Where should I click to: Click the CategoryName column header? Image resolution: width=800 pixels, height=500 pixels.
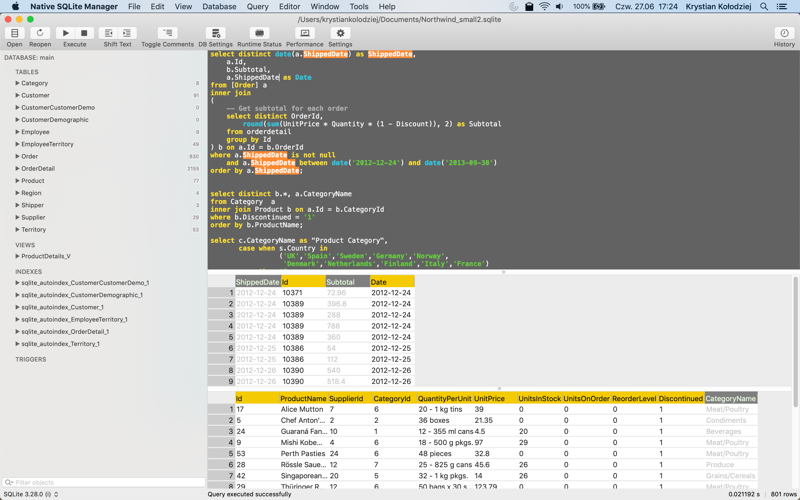pyautogui.click(x=730, y=398)
